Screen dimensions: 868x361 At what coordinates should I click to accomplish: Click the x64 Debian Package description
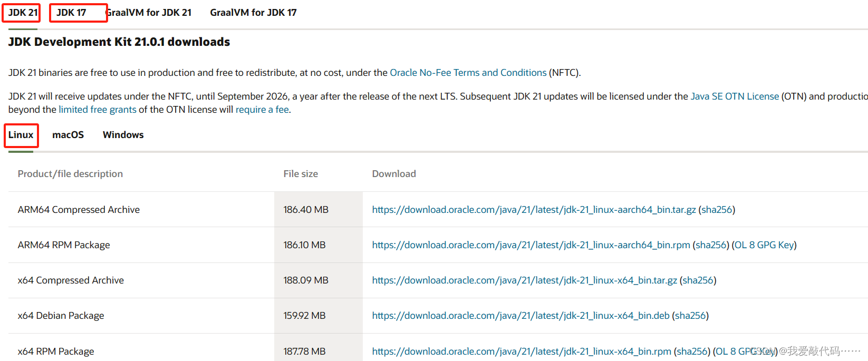pos(61,316)
